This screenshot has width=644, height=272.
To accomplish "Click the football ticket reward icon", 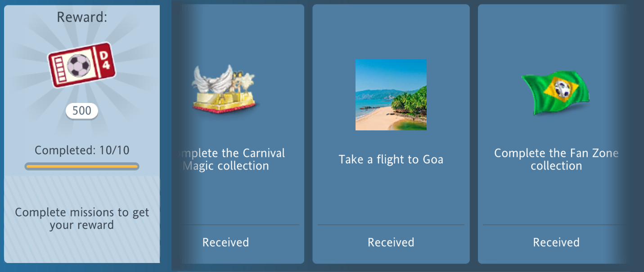I will click(81, 65).
